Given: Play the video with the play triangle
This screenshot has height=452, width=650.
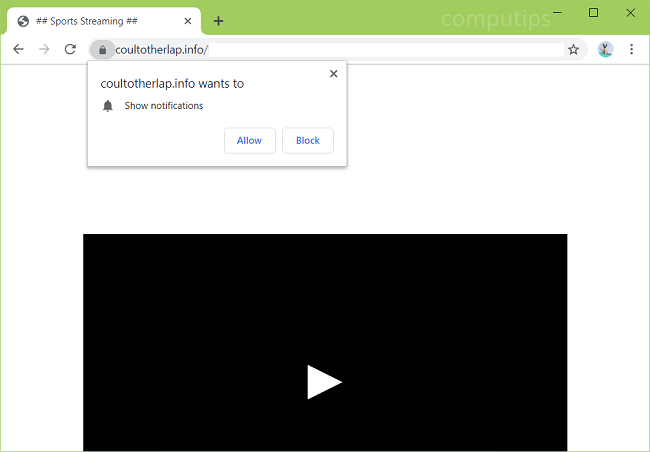Looking at the screenshot, I should coord(324,382).
